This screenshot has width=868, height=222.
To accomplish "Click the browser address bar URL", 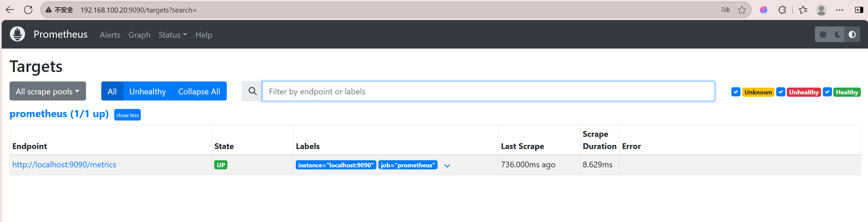I will point(138,10).
